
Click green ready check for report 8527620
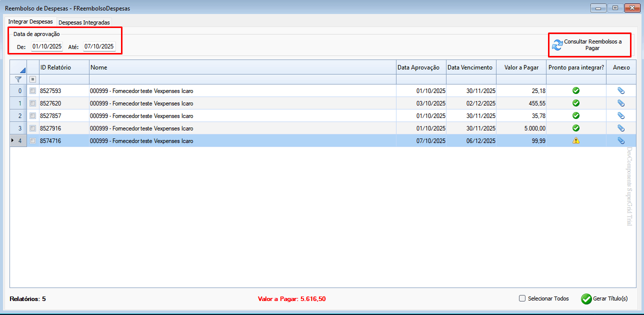tap(576, 103)
